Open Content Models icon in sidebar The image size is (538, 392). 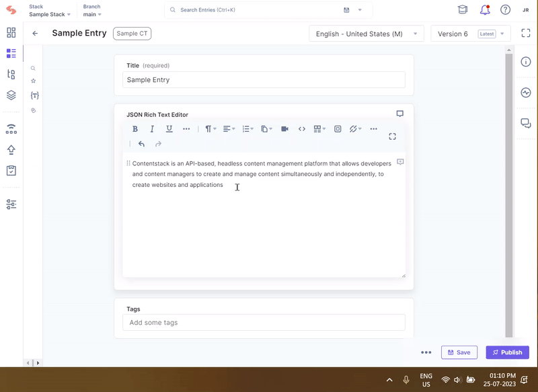[11, 74]
